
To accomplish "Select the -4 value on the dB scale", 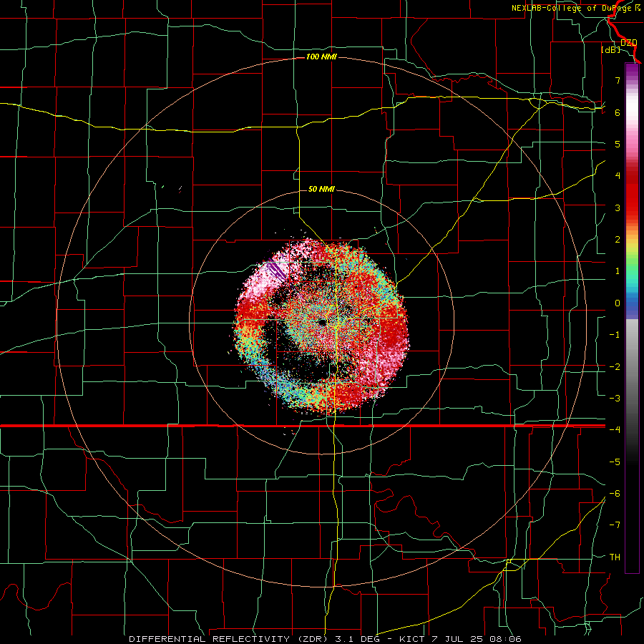I will 615,430.
